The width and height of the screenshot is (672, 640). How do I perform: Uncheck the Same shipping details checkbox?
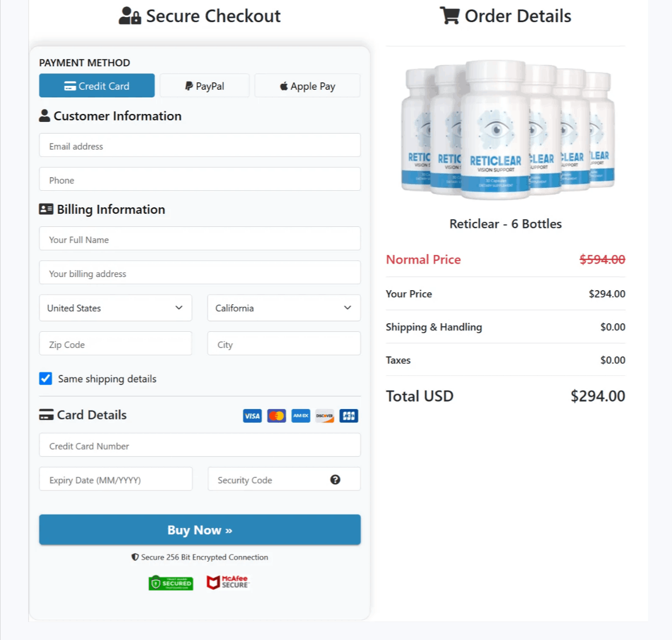pyautogui.click(x=45, y=378)
